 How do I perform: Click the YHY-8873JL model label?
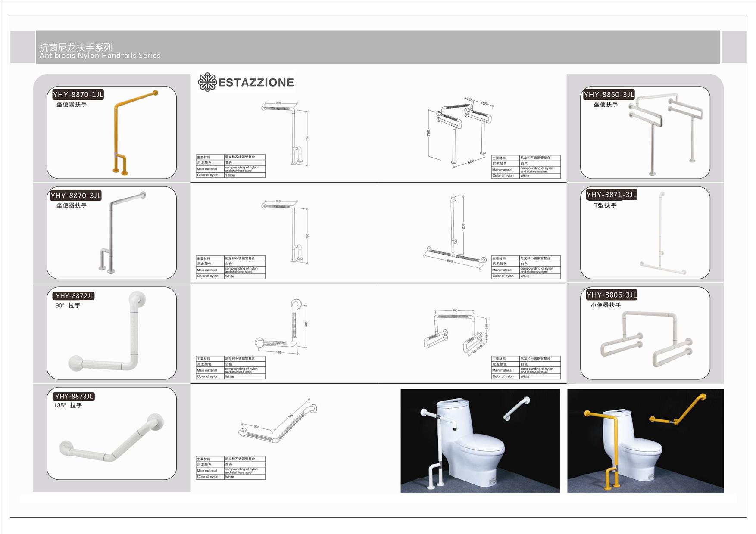click(74, 396)
